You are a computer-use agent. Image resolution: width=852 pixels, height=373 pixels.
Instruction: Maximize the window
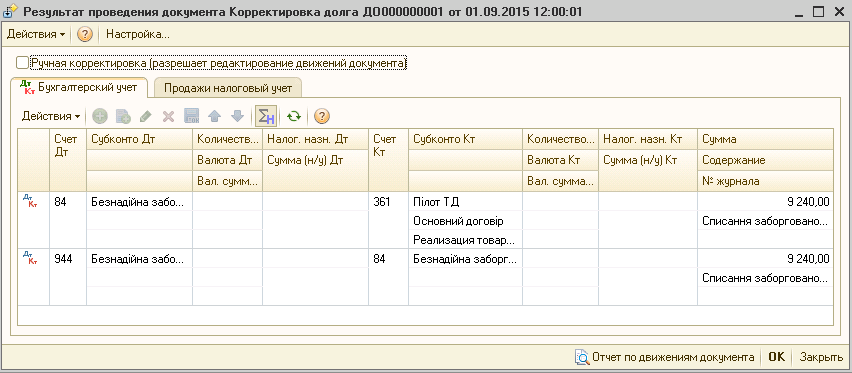818,11
